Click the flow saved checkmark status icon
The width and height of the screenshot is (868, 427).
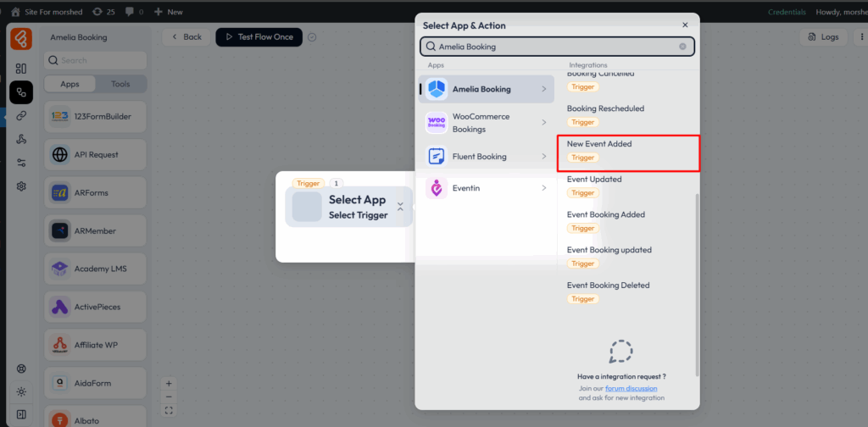pyautogui.click(x=312, y=37)
